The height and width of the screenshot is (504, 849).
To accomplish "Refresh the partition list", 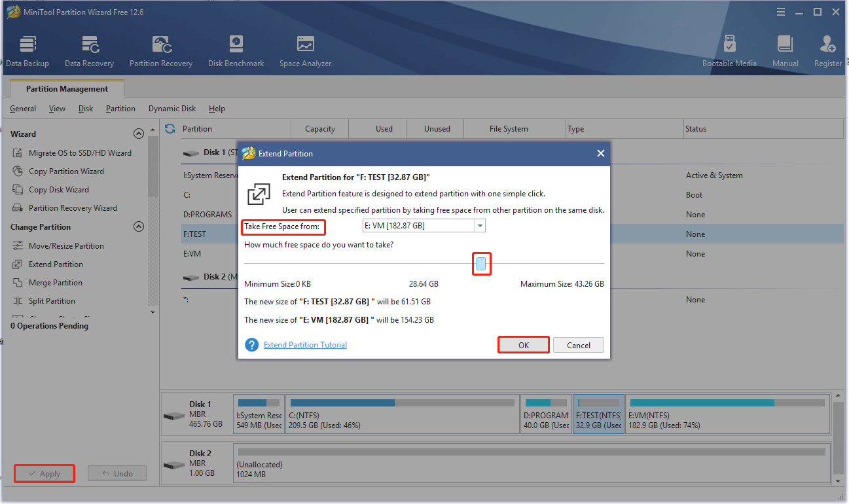I will coord(170,129).
